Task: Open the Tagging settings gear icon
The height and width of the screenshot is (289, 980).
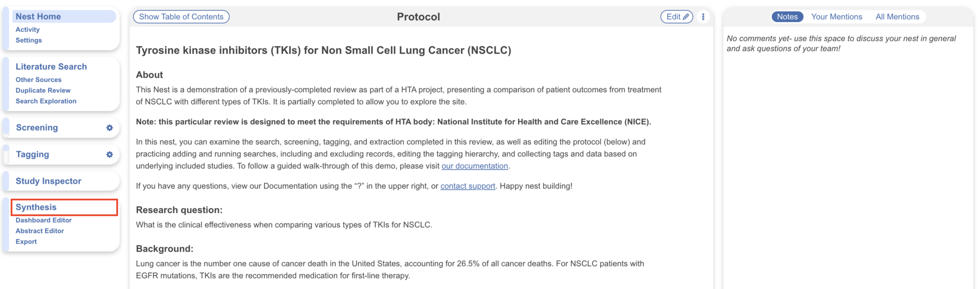Action: [x=110, y=155]
